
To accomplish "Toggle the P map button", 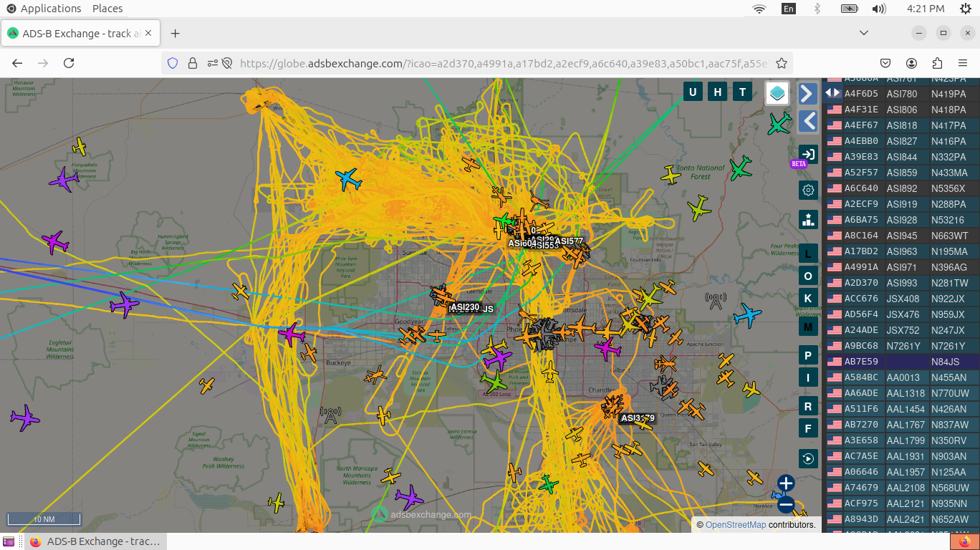I will 808,356.
